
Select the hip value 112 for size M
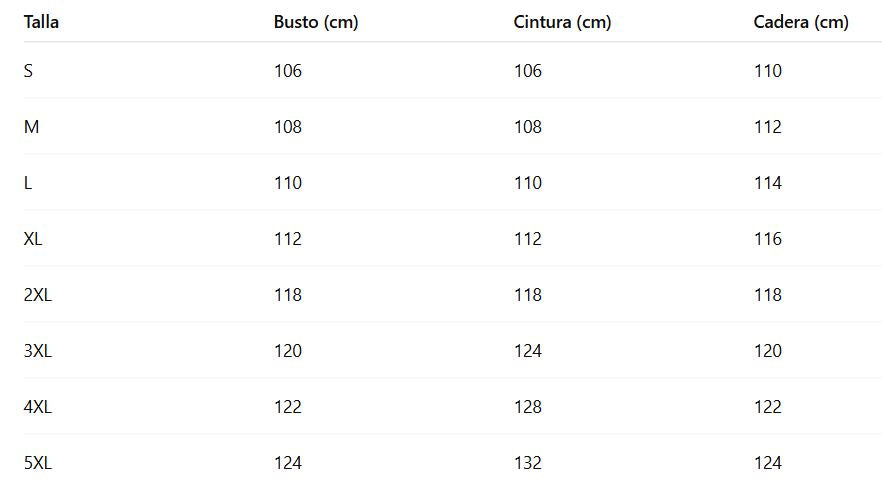click(768, 127)
